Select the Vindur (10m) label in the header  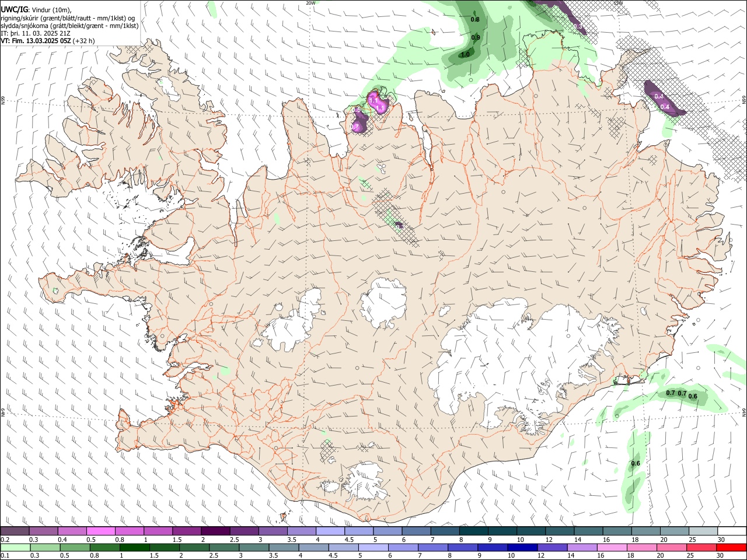pyautogui.click(x=50, y=10)
